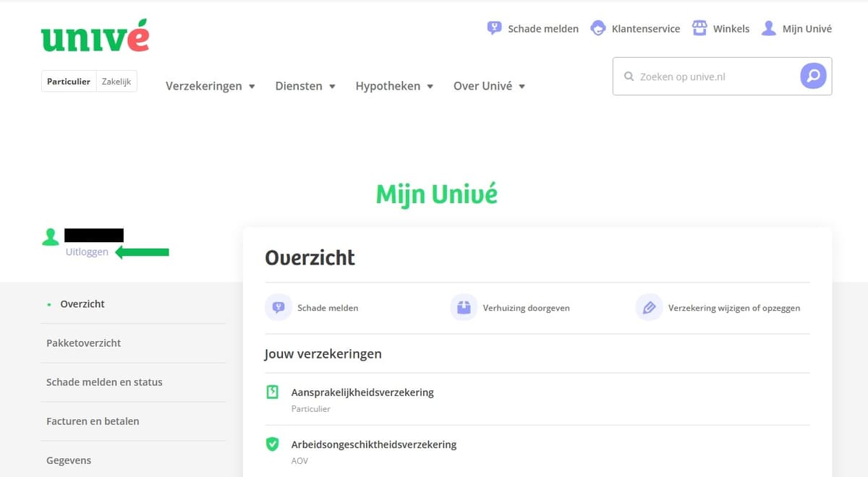Expand the Verzekeringen dropdown menu
868x477 pixels.
210,86
